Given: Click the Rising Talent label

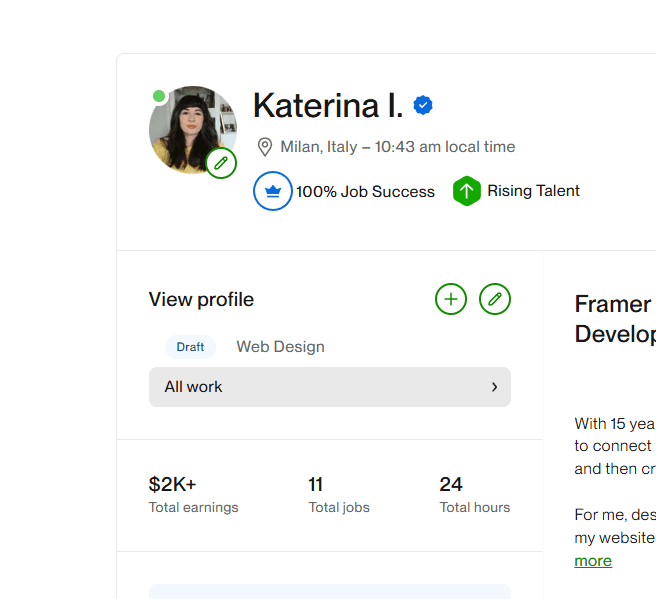Looking at the screenshot, I should (x=533, y=191).
